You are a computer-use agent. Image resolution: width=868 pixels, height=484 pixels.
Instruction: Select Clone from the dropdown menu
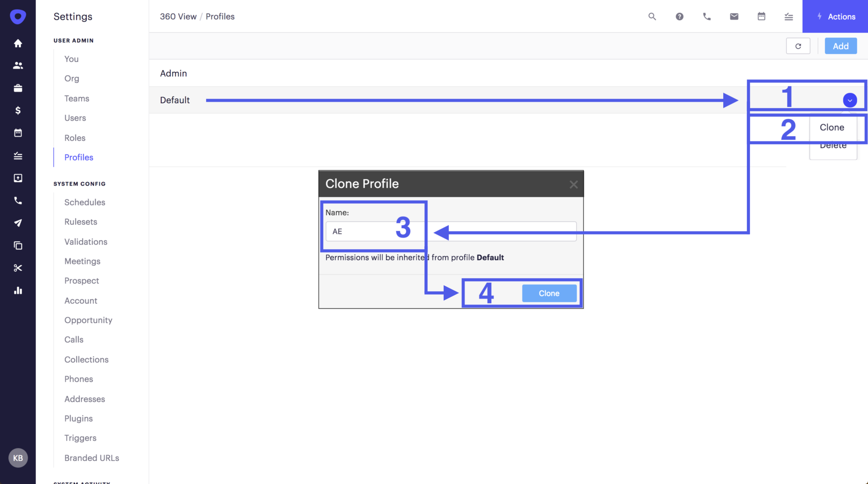tap(832, 128)
